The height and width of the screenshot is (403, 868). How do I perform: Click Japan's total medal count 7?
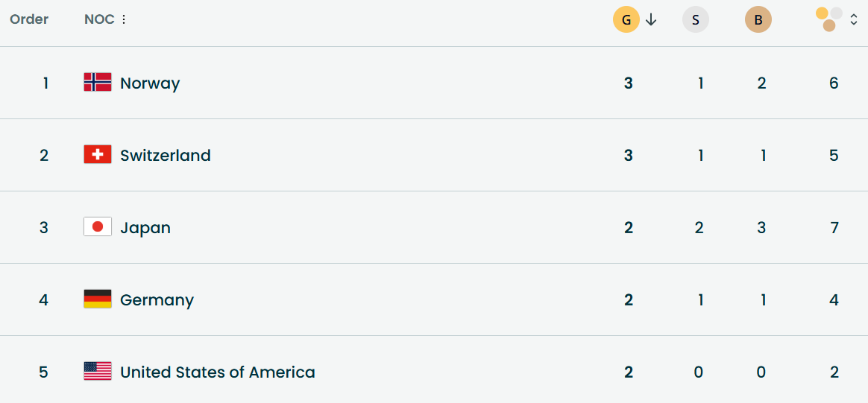pos(834,227)
